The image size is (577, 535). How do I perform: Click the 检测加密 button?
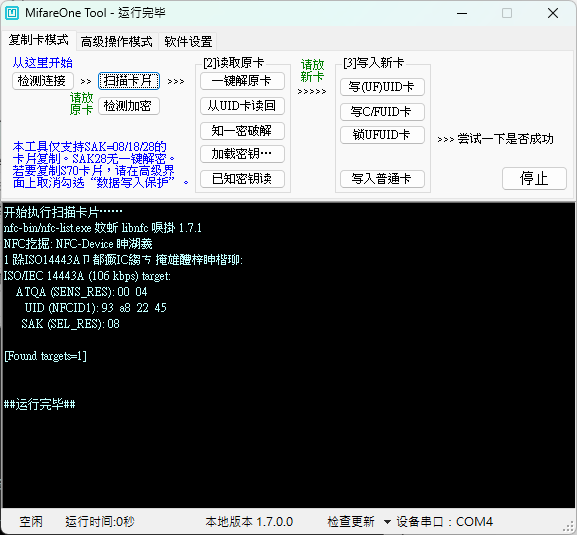coord(129,106)
